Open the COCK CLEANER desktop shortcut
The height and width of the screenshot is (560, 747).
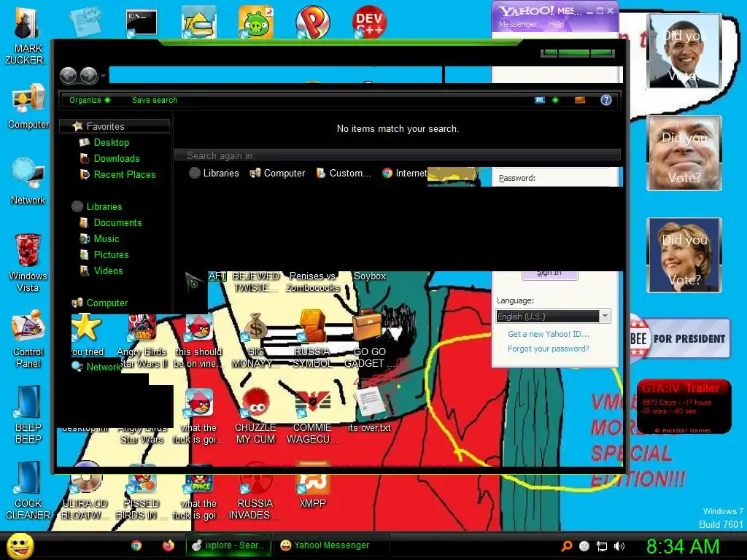pyautogui.click(x=28, y=491)
